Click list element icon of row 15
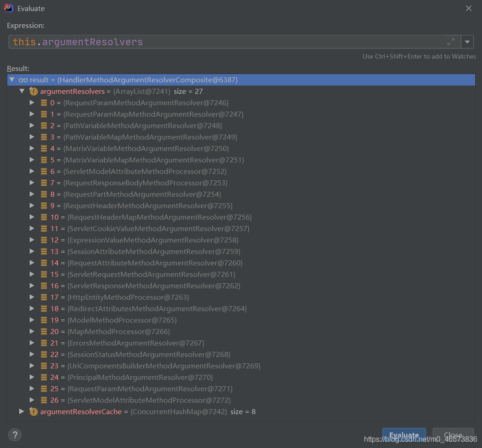Image resolution: width=482 pixels, height=448 pixels. 44,274
